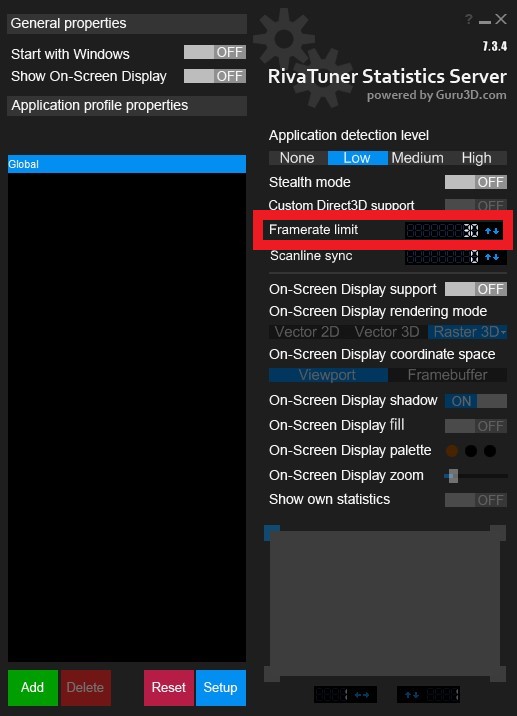Click the green Add button

point(32,688)
